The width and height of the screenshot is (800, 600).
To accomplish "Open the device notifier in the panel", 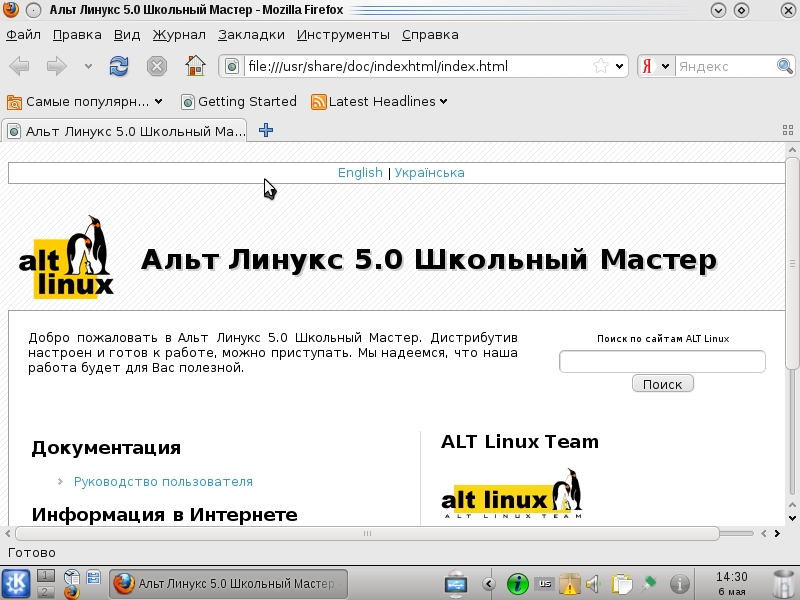I will [456, 584].
